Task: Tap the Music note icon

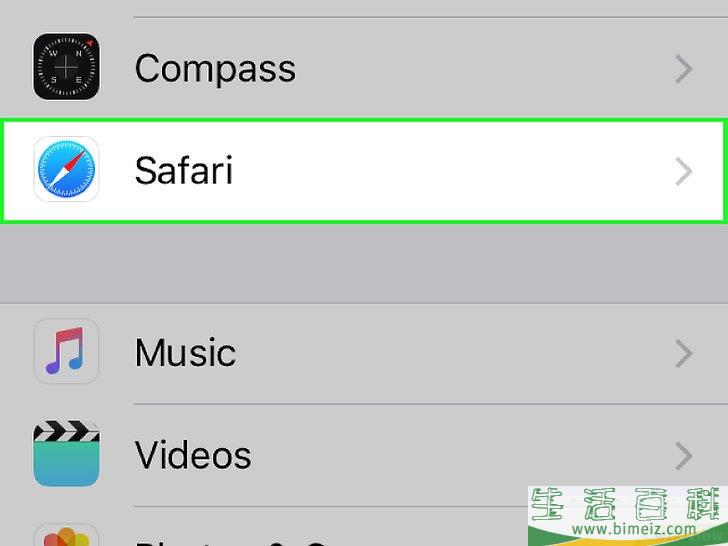Action: [x=66, y=351]
